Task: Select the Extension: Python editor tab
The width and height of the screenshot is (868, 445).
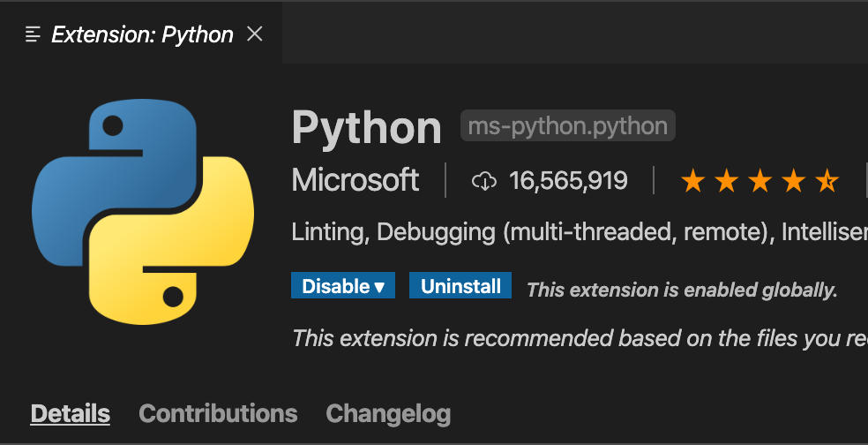Action: coord(142,34)
